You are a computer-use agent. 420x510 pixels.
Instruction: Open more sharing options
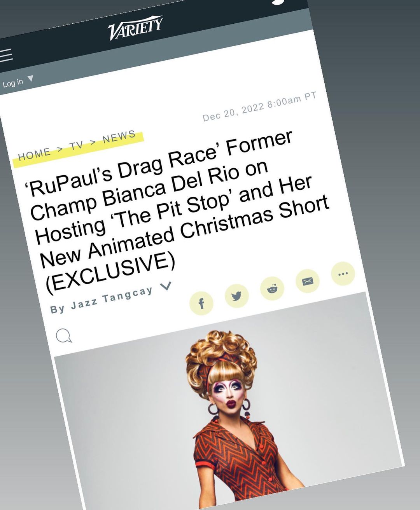tap(343, 274)
